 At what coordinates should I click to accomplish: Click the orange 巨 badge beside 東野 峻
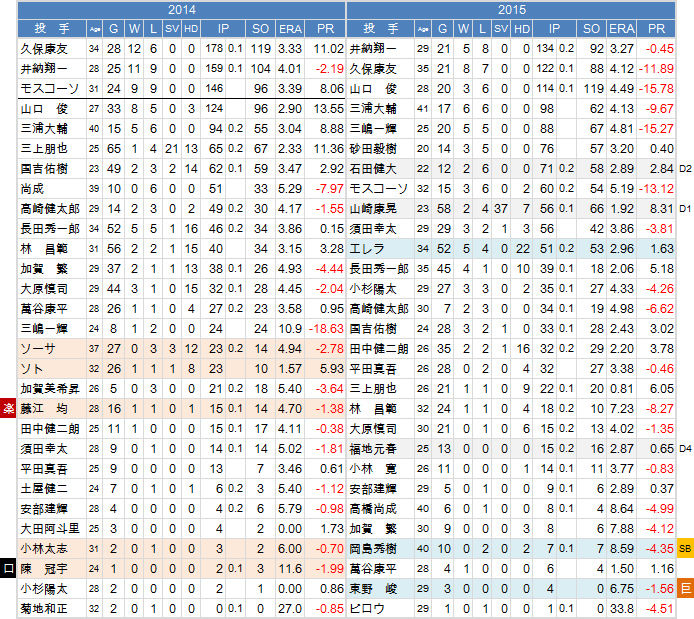(685, 588)
